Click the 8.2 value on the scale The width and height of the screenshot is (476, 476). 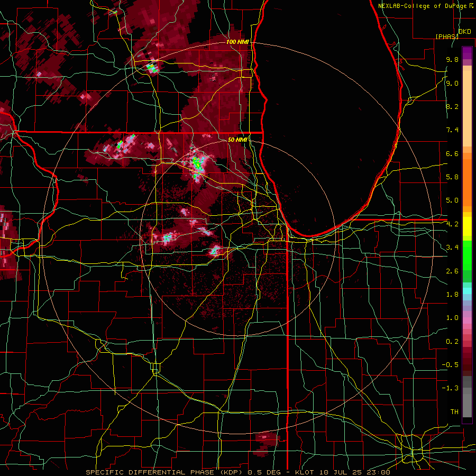pos(452,107)
